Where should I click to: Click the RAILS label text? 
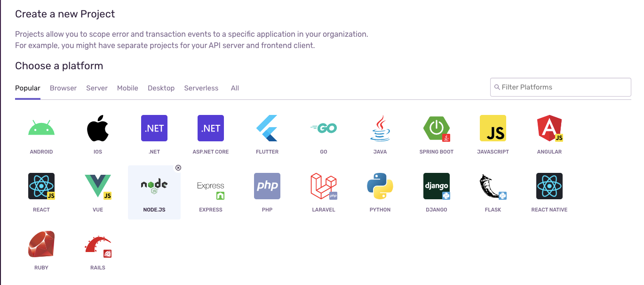tap(98, 268)
